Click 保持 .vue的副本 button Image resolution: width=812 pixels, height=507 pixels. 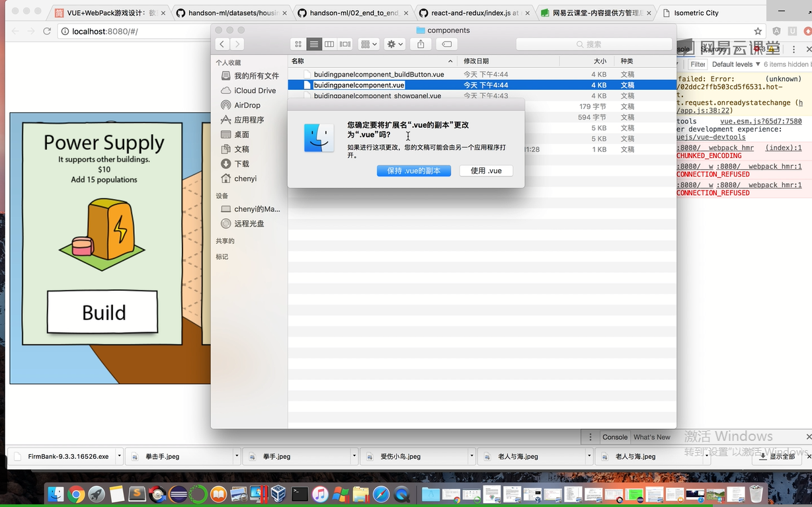(414, 171)
